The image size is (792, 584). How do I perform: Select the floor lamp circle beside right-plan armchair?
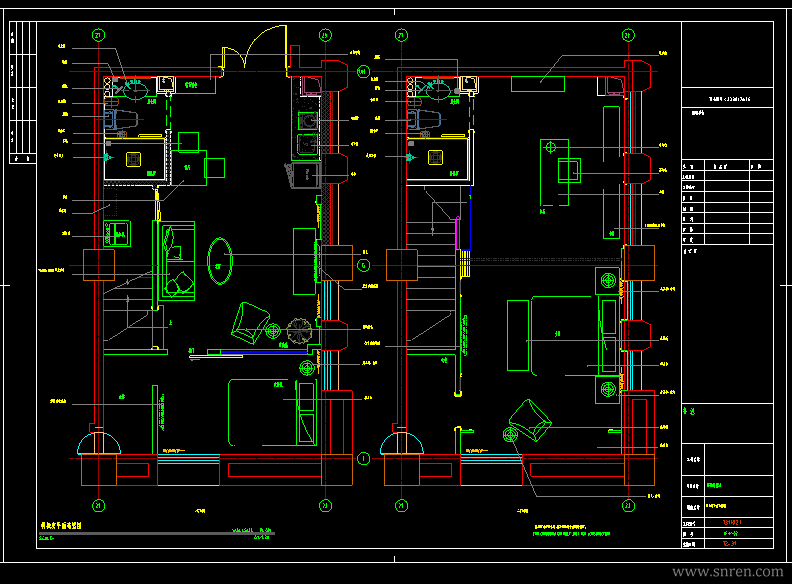pos(510,434)
